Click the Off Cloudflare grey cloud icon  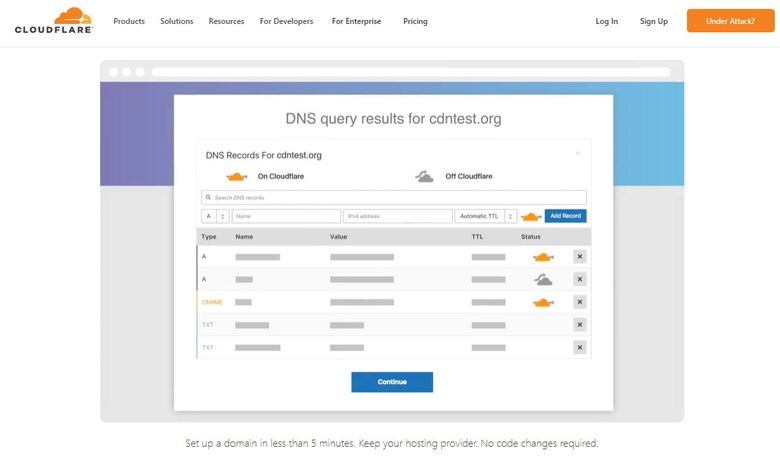pyautogui.click(x=424, y=177)
